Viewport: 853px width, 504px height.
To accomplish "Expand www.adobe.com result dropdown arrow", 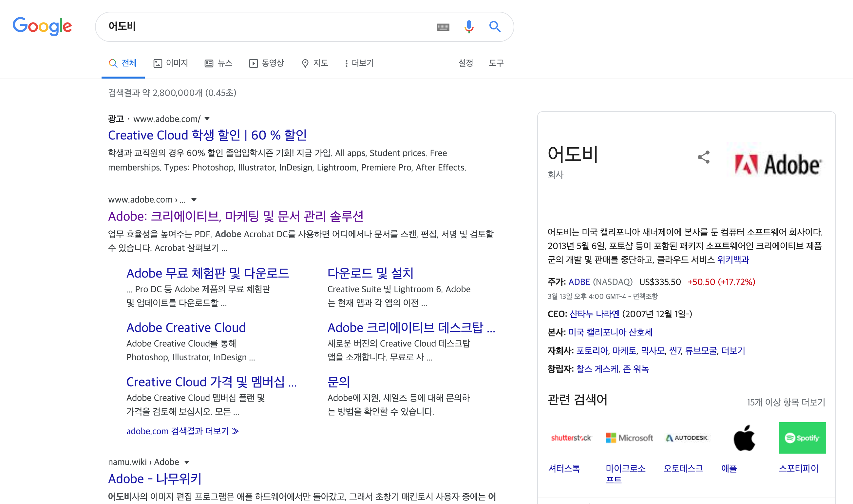I will (194, 200).
